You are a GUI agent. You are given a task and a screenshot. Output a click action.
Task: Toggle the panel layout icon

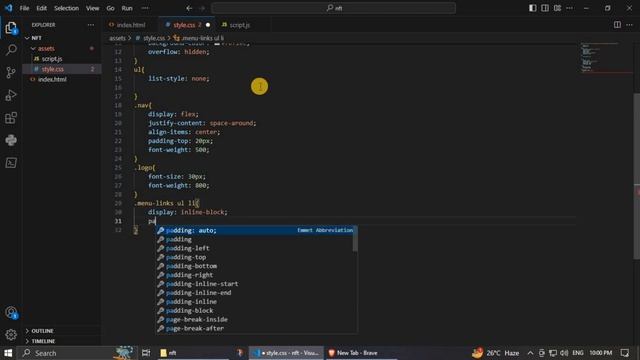[x=545, y=8]
